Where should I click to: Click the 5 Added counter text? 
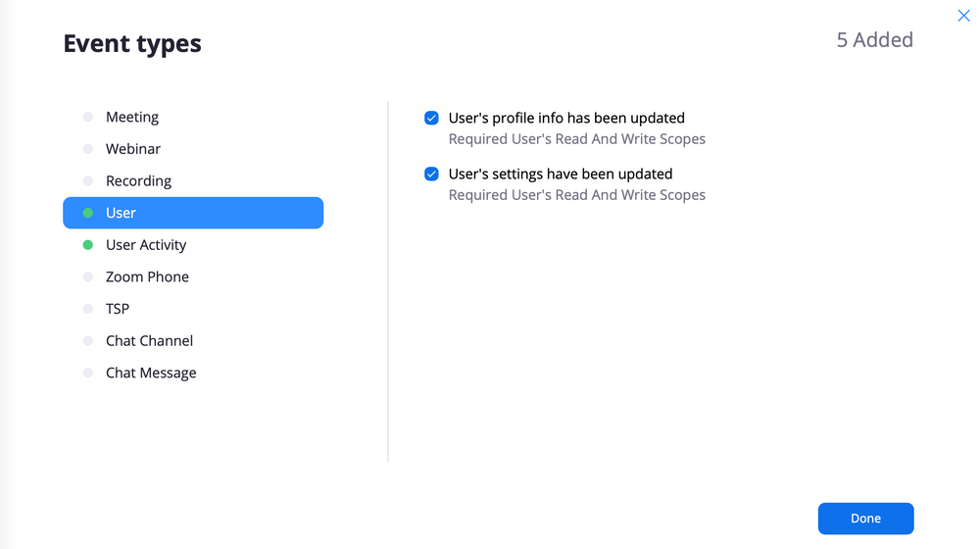click(874, 40)
